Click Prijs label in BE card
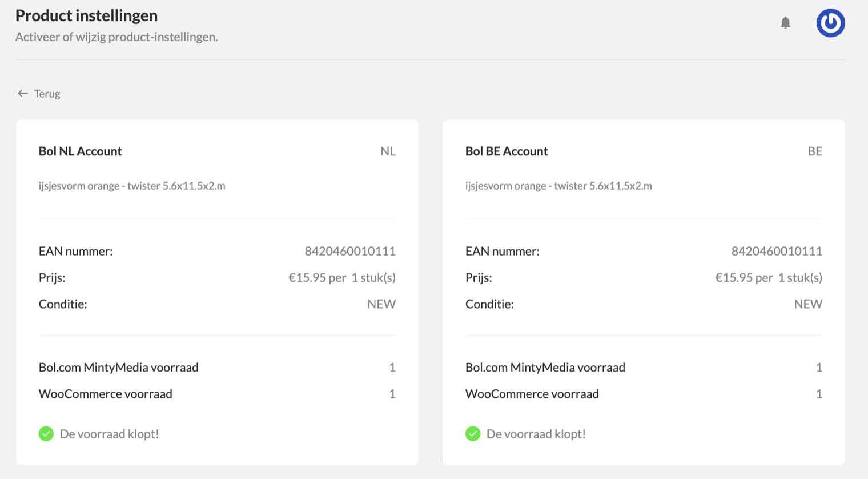The width and height of the screenshot is (868, 479). pos(479,278)
